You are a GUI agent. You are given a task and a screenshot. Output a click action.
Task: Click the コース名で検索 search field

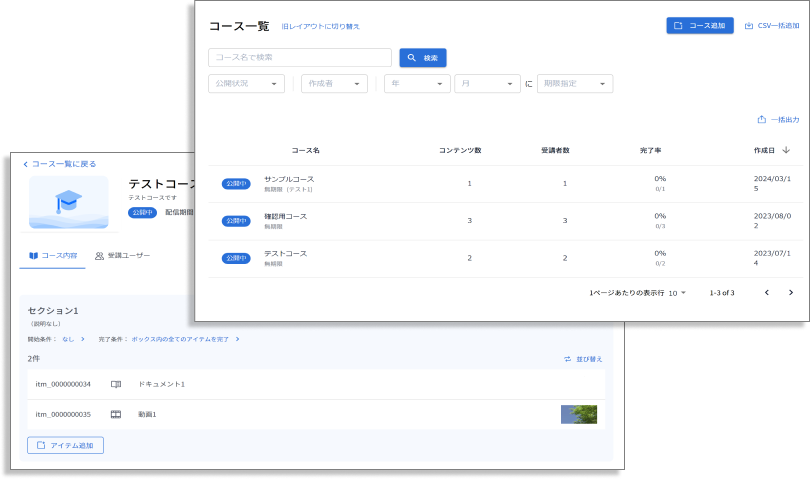pyautogui.click(x=300, y=58)
